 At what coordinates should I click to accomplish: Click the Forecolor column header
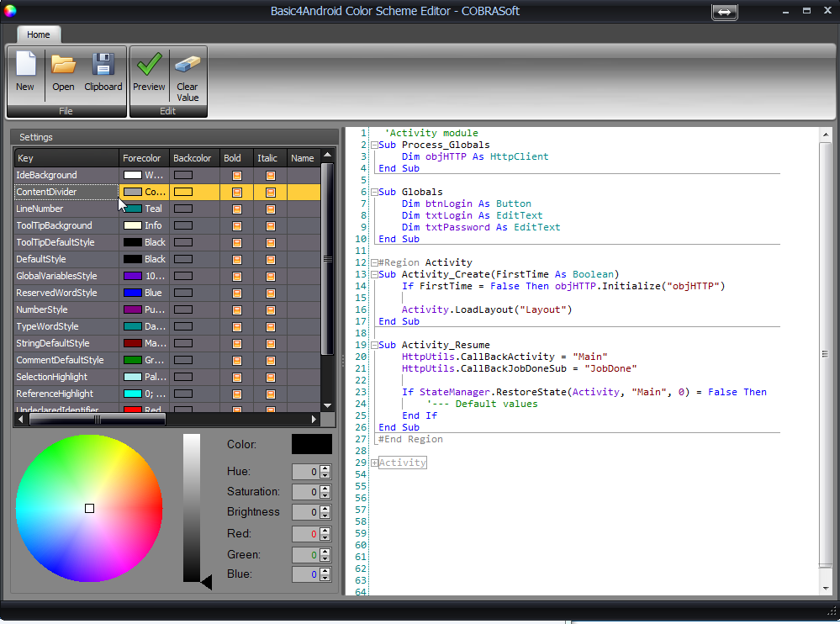click(142, 158)
